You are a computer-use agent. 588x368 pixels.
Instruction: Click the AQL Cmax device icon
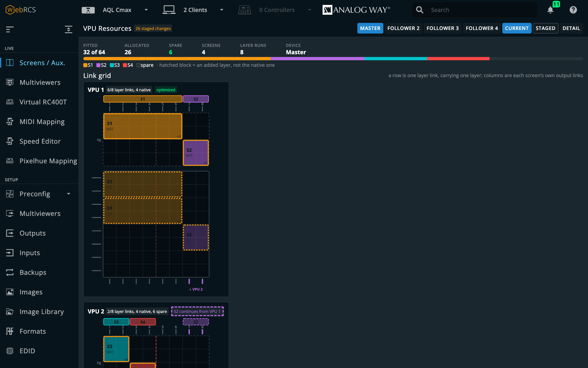click(x=88, y=10)
